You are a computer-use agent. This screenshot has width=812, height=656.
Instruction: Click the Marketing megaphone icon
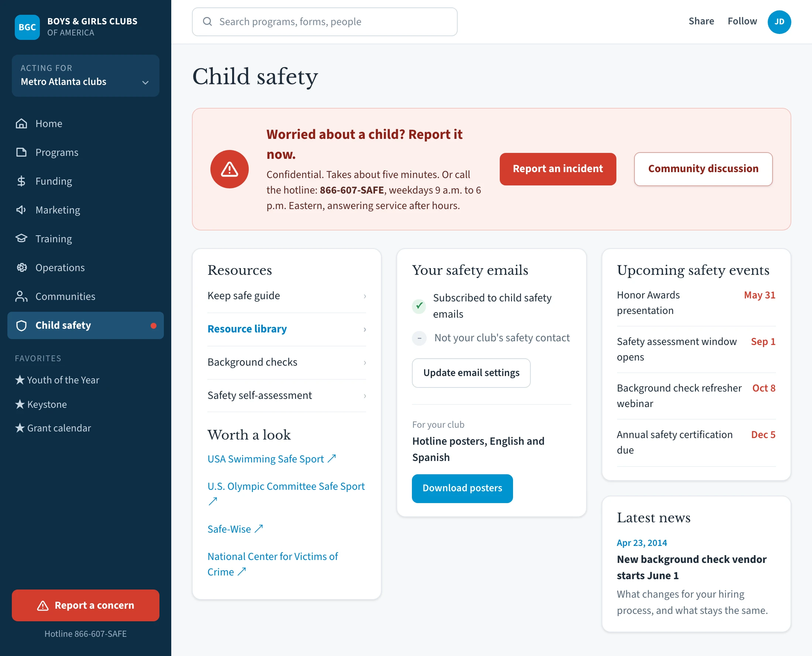click(21, 210)
